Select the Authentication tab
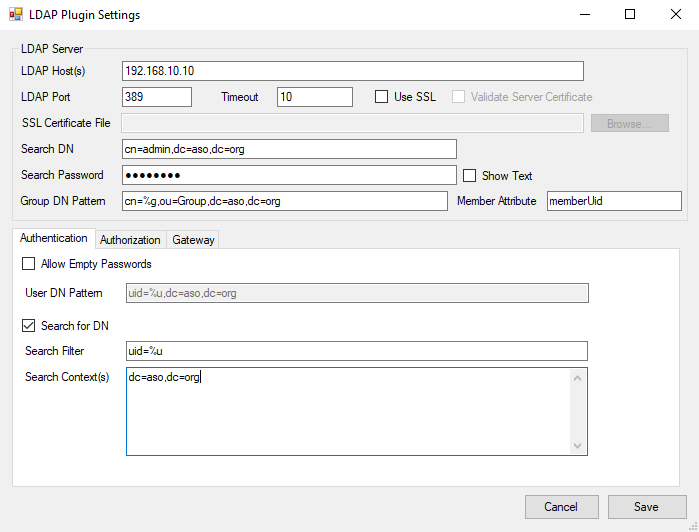Viewport: 699px width, 532px height. tap(54, 239)
